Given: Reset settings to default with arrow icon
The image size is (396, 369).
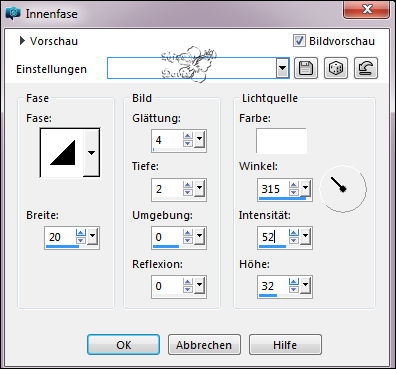Looking at the screenshot, I should coord(366,68).
